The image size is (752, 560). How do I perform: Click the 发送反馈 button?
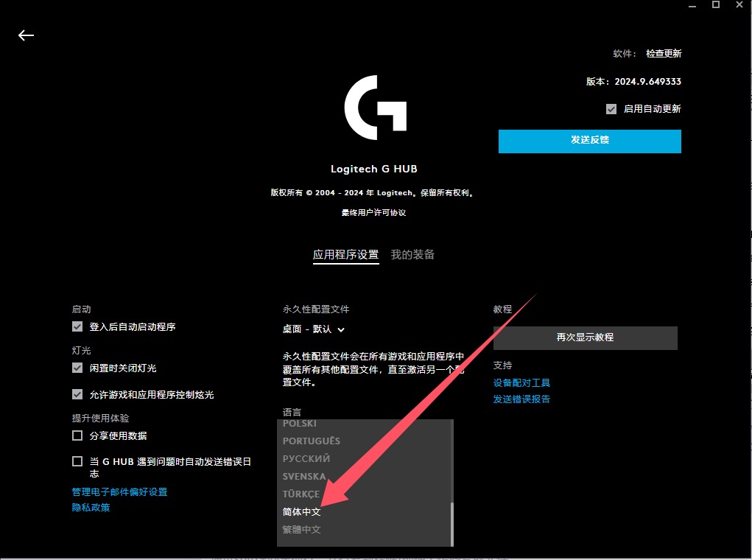coord(589,141)
